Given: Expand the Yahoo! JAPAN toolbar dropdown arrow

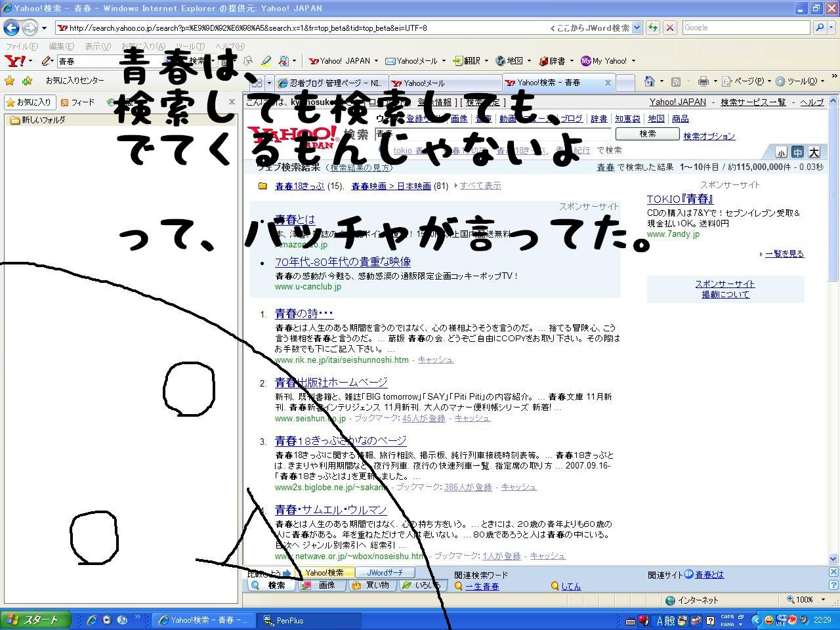Looking at the screenshot, I should (x=376, y=61).
